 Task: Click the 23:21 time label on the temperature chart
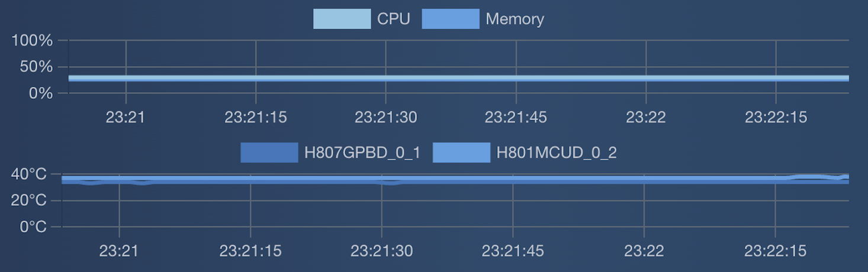tap(119, 251)
